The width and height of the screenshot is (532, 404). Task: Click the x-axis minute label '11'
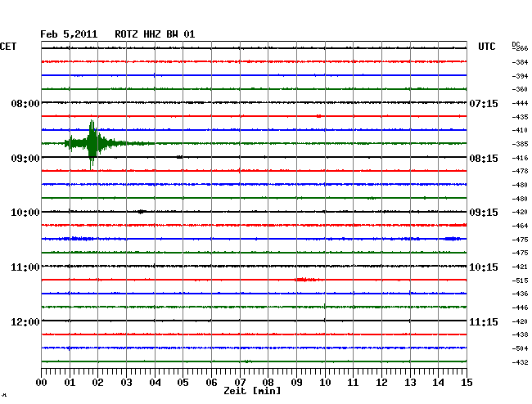pos(353,383)
